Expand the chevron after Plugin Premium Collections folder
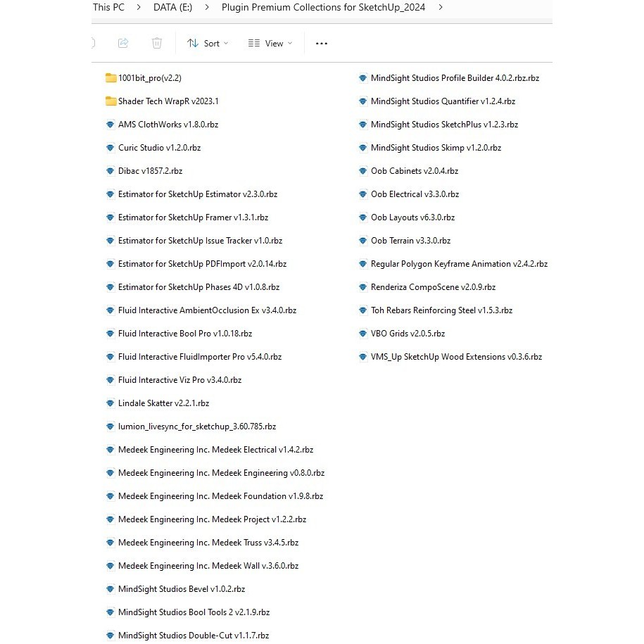This screenshot has width=644, height=644. pos(441,8)
